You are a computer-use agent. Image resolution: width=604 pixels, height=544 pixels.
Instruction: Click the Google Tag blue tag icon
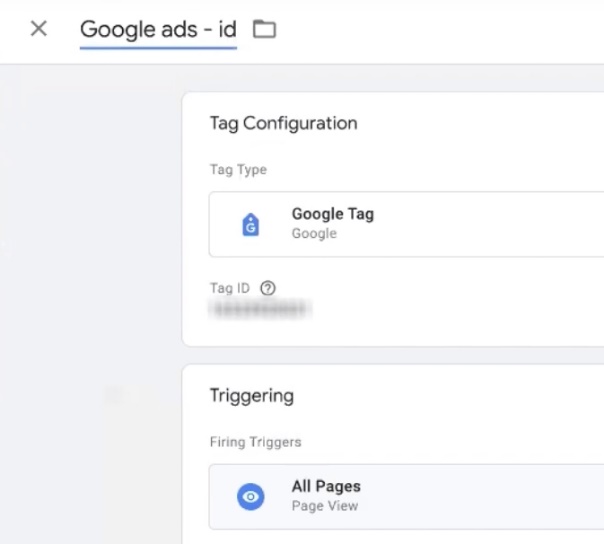tap(251, 225)
